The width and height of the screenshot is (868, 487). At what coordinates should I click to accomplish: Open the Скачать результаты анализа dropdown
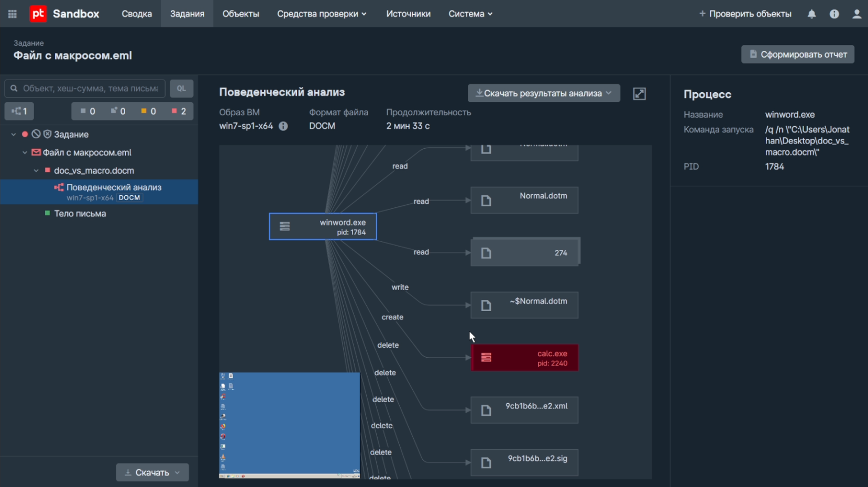pos(543,93)
